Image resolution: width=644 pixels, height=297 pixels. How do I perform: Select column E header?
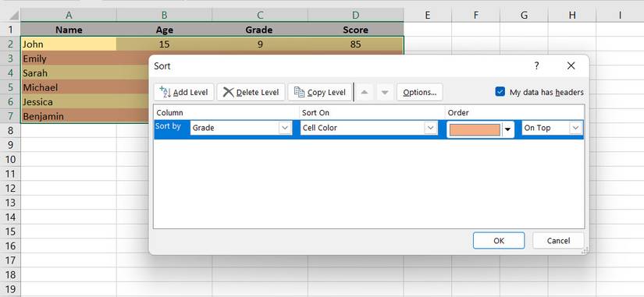tap(428, 15)
